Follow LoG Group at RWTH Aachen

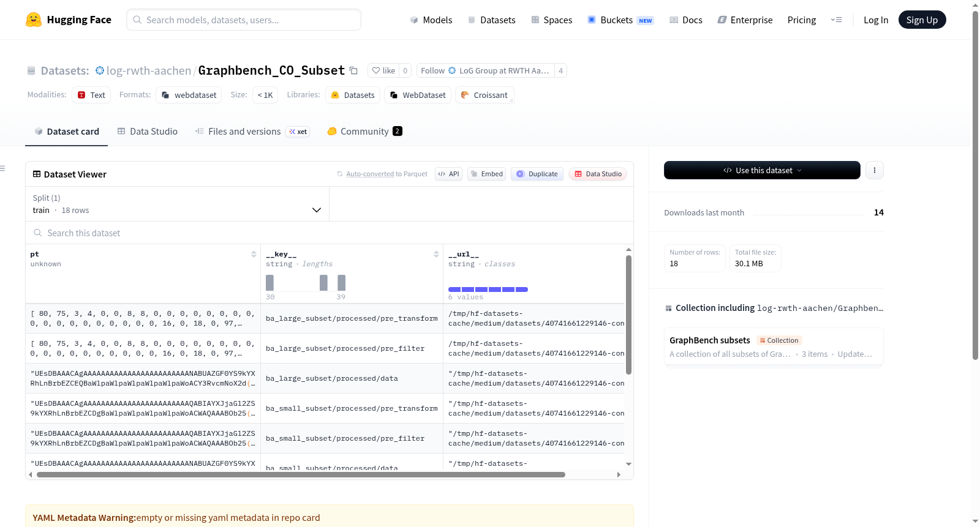point(485,70)
